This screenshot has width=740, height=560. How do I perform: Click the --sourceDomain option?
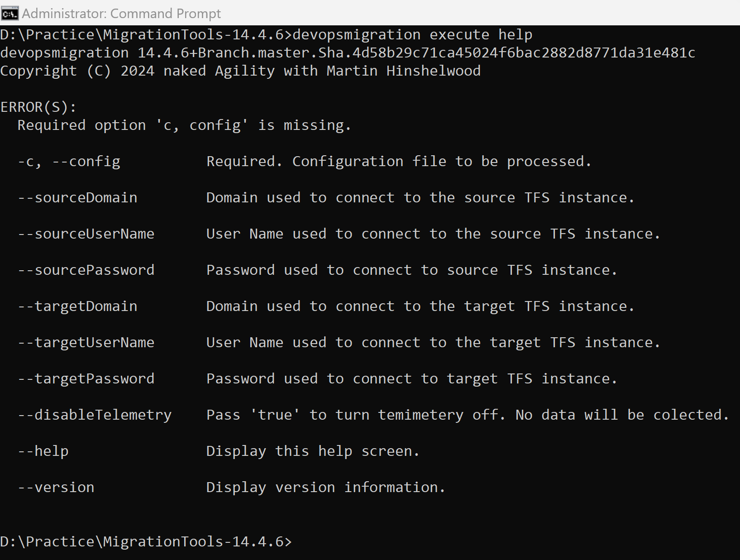(77, 198)
